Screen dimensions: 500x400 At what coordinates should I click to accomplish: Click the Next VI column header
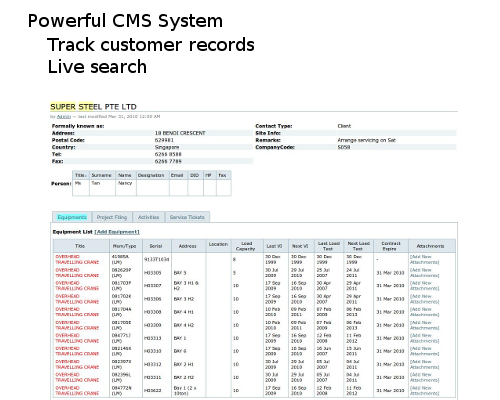pos(300,246)
